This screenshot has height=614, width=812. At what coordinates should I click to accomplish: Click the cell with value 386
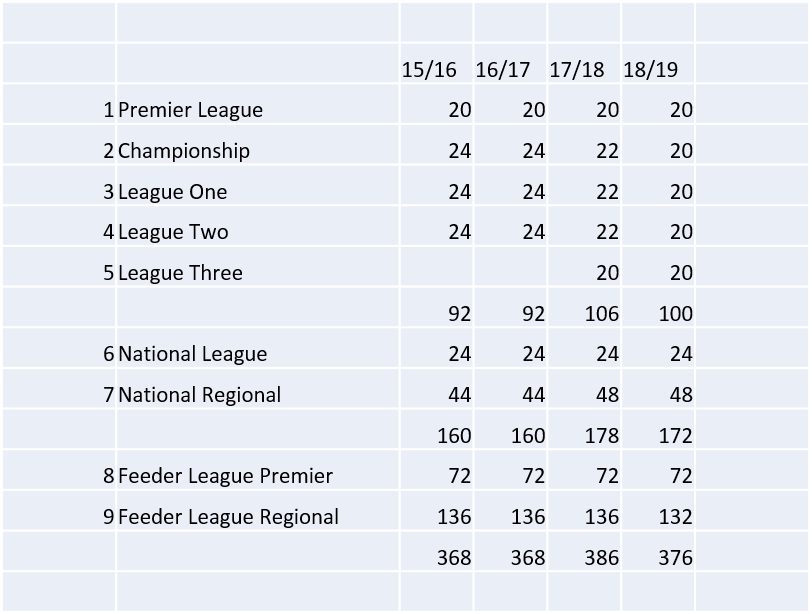point(584,551)
